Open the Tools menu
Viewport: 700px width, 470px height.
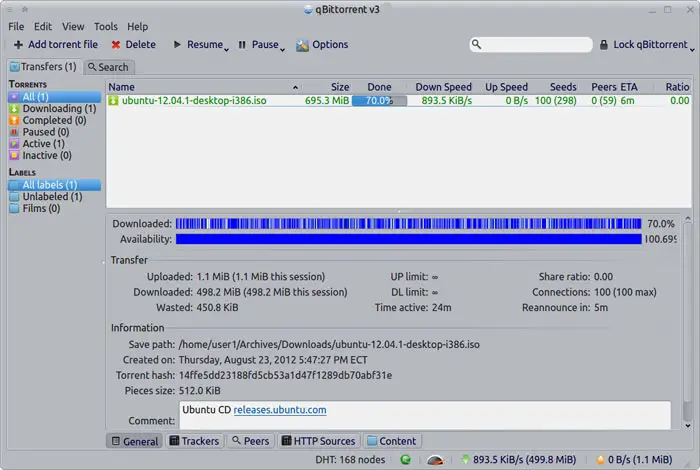106,27
